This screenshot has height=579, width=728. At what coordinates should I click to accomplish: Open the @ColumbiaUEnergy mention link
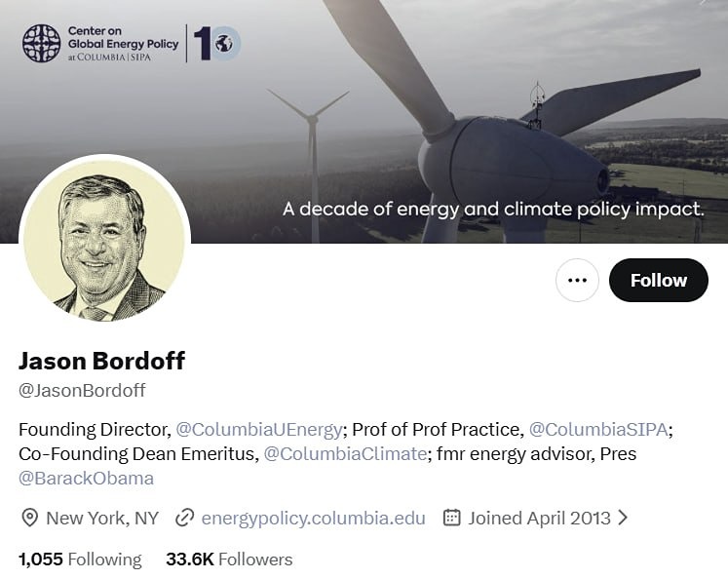pos(259,429)
